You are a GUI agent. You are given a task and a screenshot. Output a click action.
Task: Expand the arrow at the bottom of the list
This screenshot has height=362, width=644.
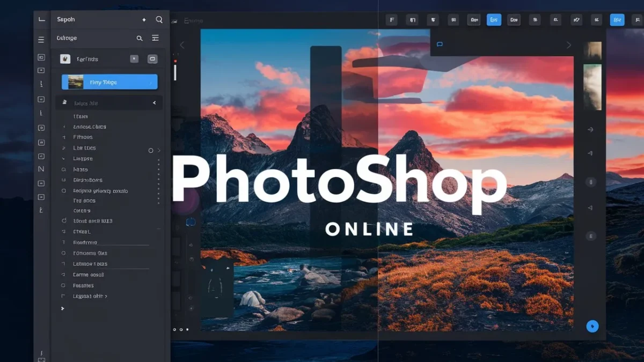tap(63, 308)
